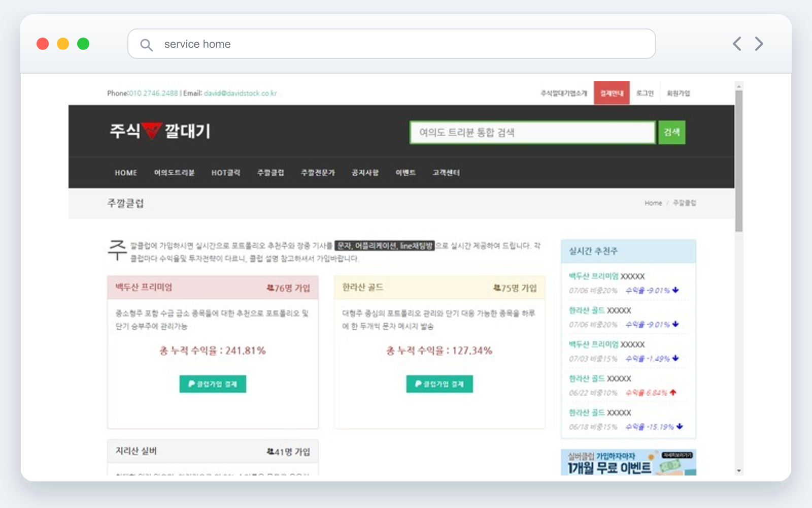Image resolution: width=812 pixels, height=508 pixels.
Task: Click phone number 010.2746.2488
Action: (x=153, y=93)
